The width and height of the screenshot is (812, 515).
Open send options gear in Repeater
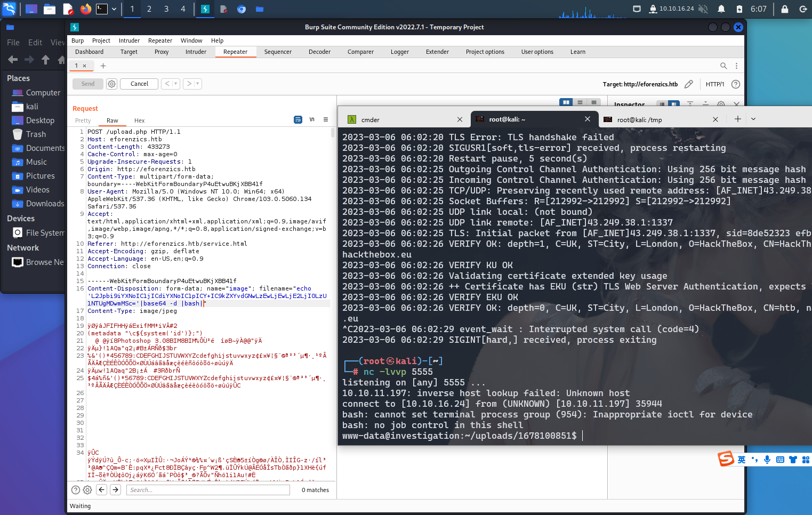(x=111, y=84)
